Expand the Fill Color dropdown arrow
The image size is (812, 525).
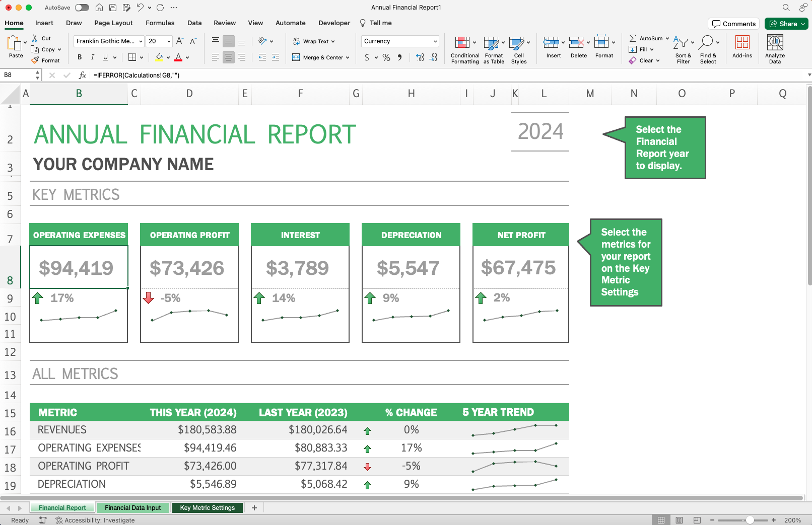point(168,57)
